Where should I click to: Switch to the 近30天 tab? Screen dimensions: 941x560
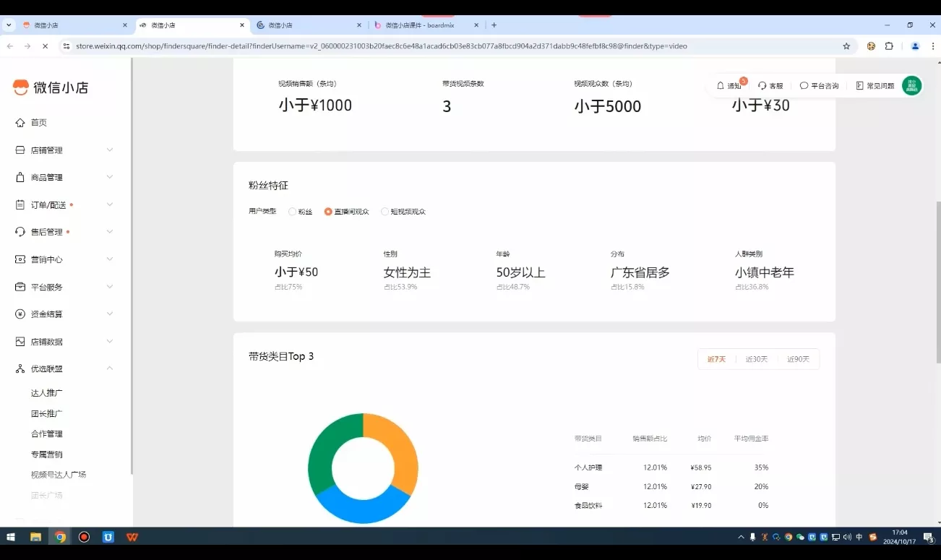757,358
